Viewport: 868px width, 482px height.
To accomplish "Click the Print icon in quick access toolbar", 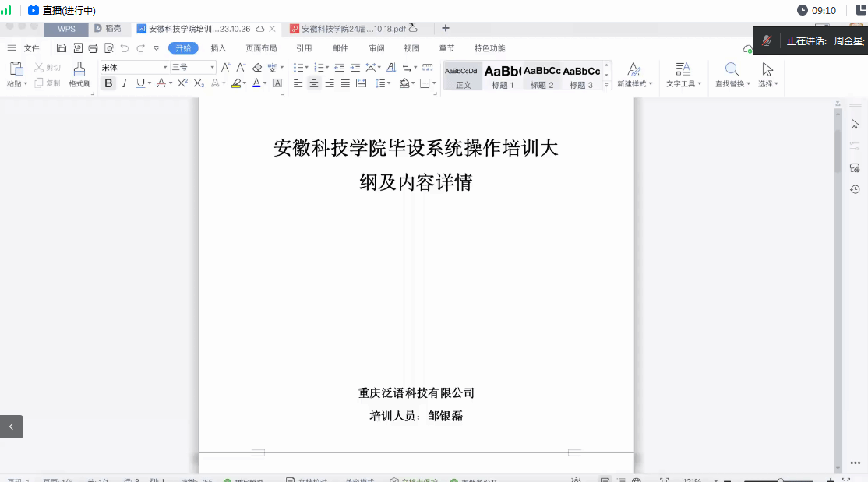I will (93, 48).
